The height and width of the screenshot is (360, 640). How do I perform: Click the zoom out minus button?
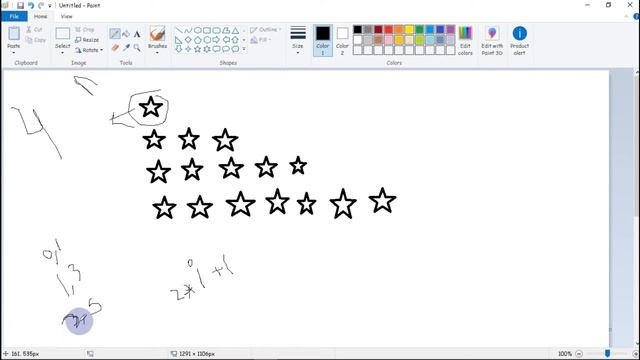[x=579, y=353]
